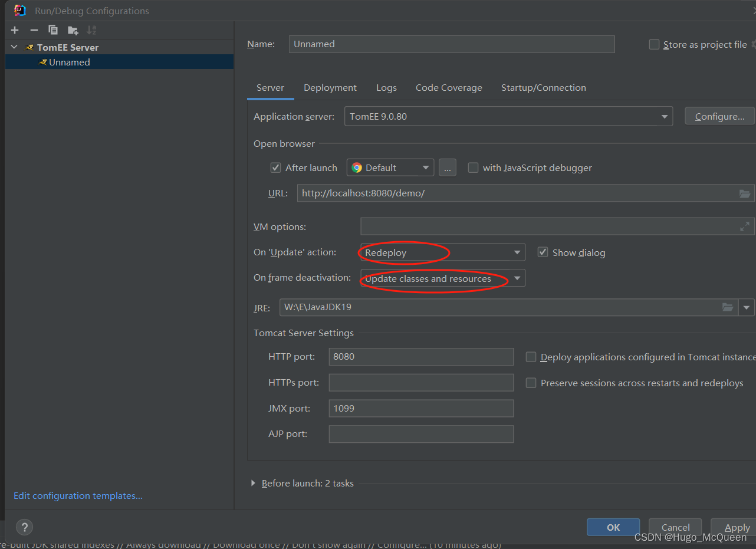Select the Unnamed configuration in tree
Image resolution: width=756 pixels, height=549 pixels.
tap(119, 62)
